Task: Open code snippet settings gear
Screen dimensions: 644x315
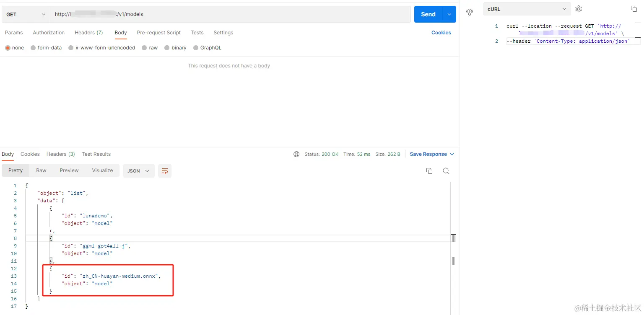Action: (579, 9)
